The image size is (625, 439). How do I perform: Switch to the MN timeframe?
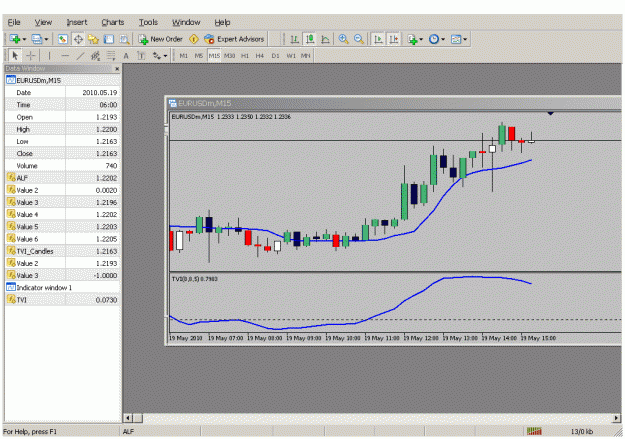305,56
